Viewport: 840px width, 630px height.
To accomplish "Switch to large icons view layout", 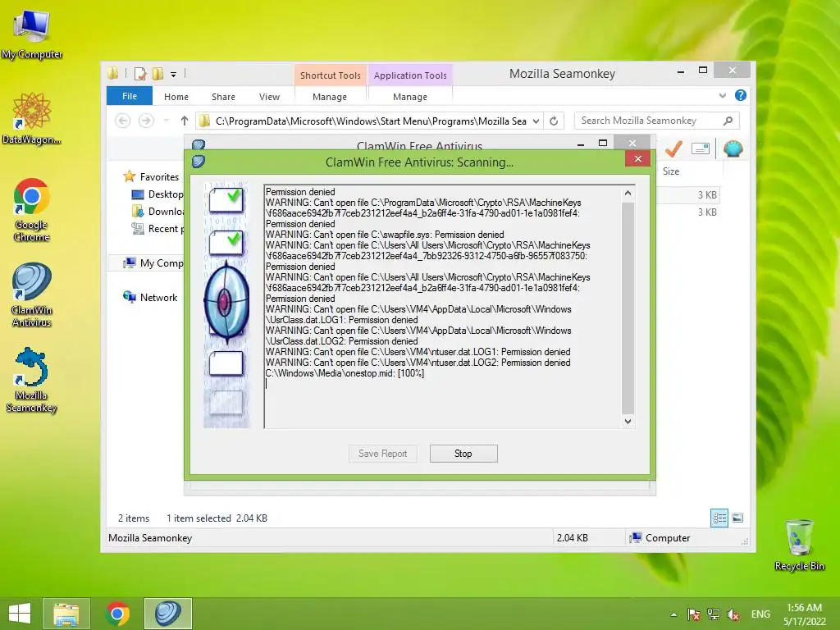I will pyautogui.click(x=737, y=518).
